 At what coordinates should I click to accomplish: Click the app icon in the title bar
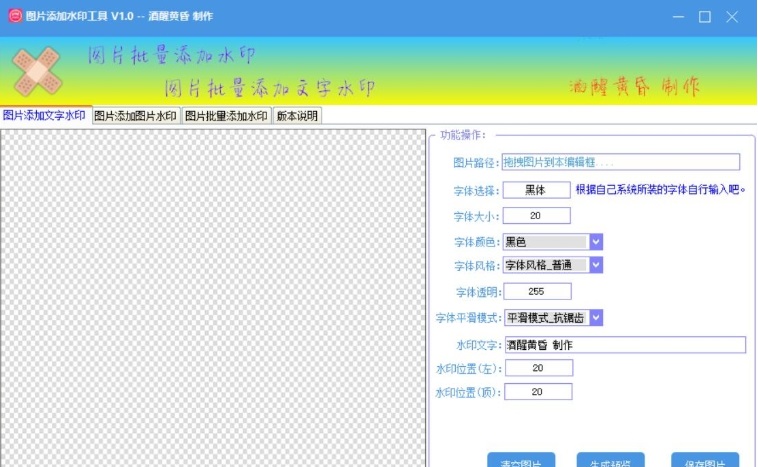coord(15,16)
